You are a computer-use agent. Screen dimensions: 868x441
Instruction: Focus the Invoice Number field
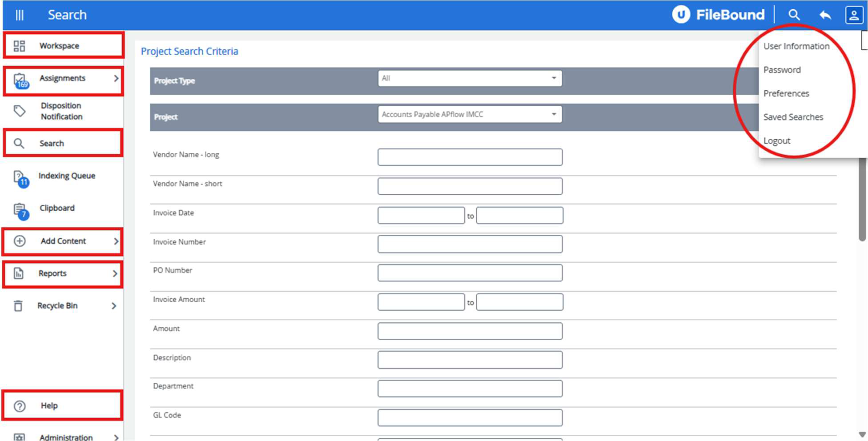pyautogui.click(x=470, y=244)
